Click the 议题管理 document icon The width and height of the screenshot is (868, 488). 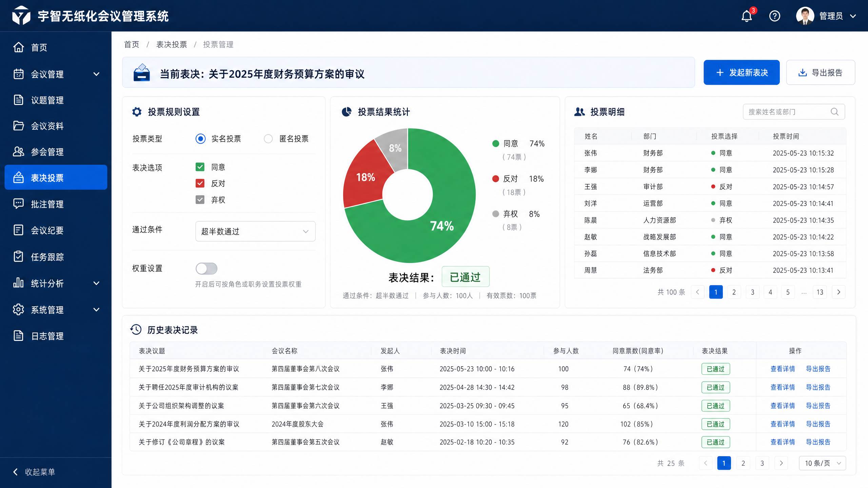pyautogui.click(x=19, y=100)
